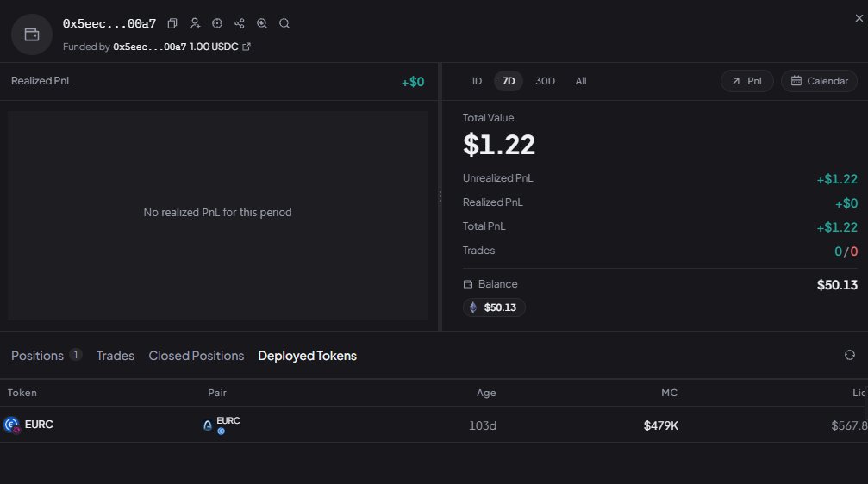
Task: Switch to the Trades tab
Action: pos(116,356)
